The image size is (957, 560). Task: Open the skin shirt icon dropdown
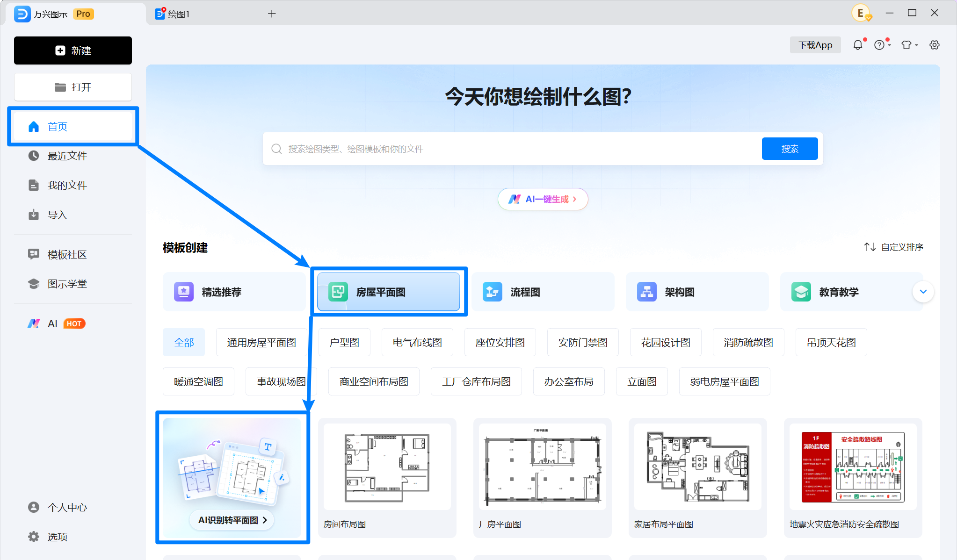(909, 45)
